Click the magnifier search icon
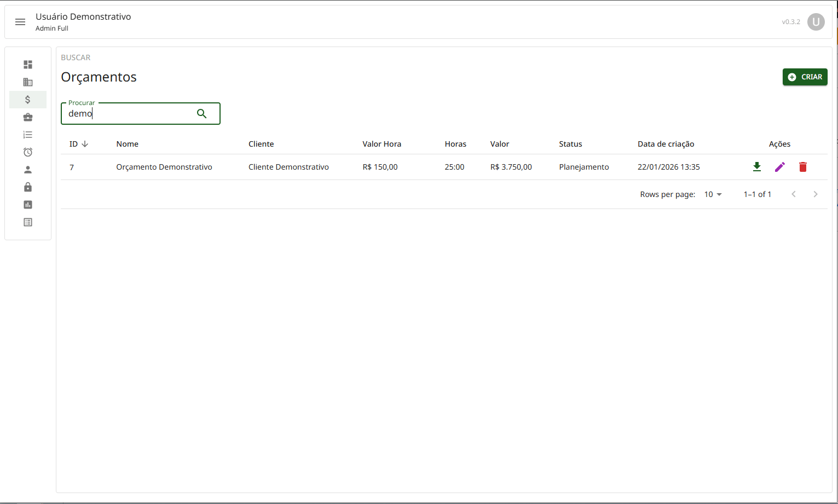Screen dimensions: 838x504 pyautogui.click(x=202, y=114)
